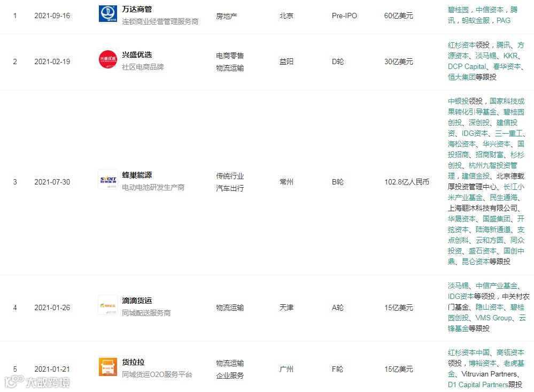Click the 兴盛优选 red round logo
This screenshot has height=392, width=534.
pos(108,59)
